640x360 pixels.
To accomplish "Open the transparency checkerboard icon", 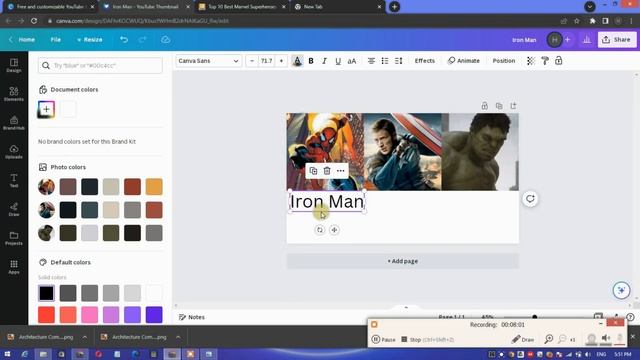I will pyautogui.click(x=531, y=61).
